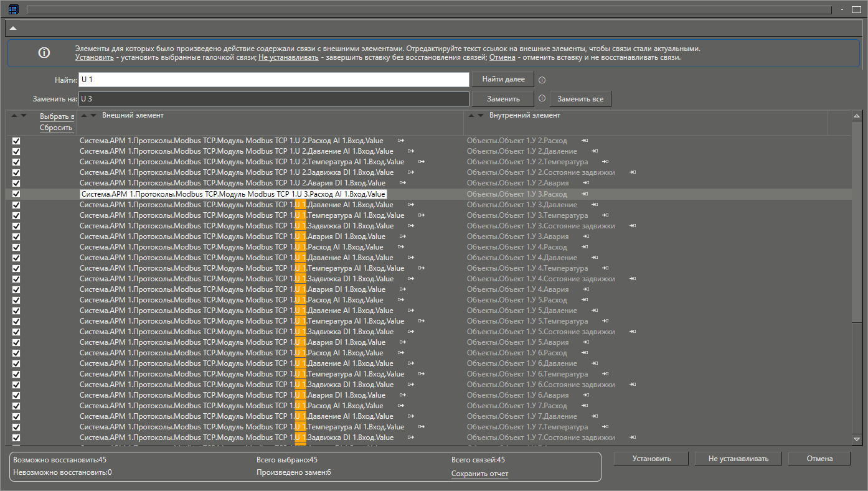The image size is (868, 491).
Task: Click the large info icon in the banner
Action: click(44, 54)
